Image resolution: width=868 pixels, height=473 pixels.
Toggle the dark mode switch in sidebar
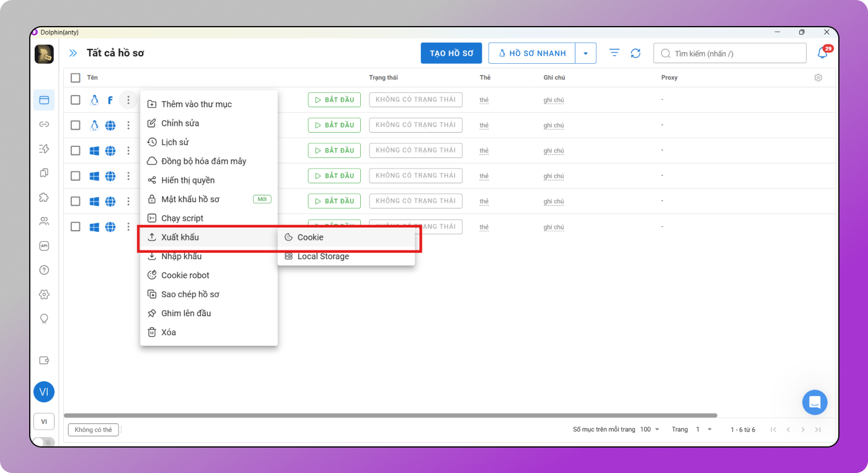pyautogui.click(x=43, y=442)
